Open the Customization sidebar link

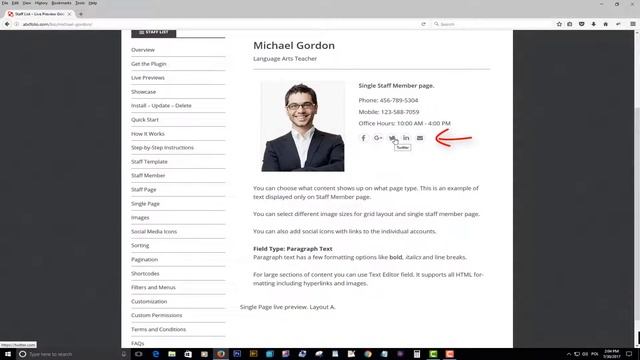click(x=149, y=301)
